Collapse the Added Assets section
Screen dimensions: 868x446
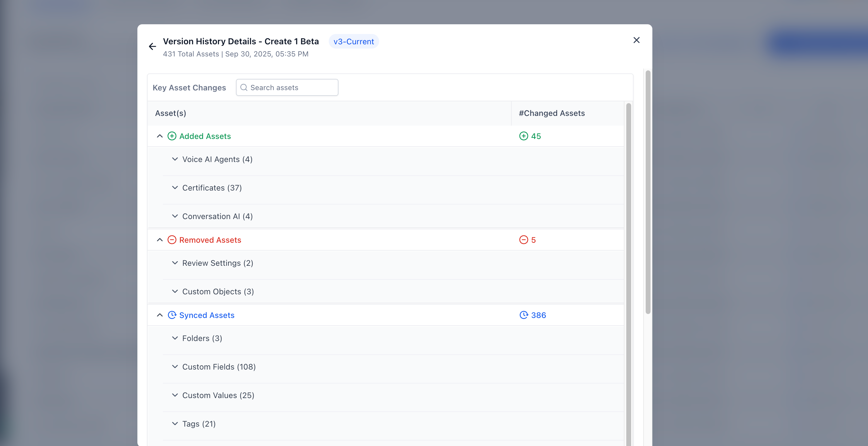[160, 136]
